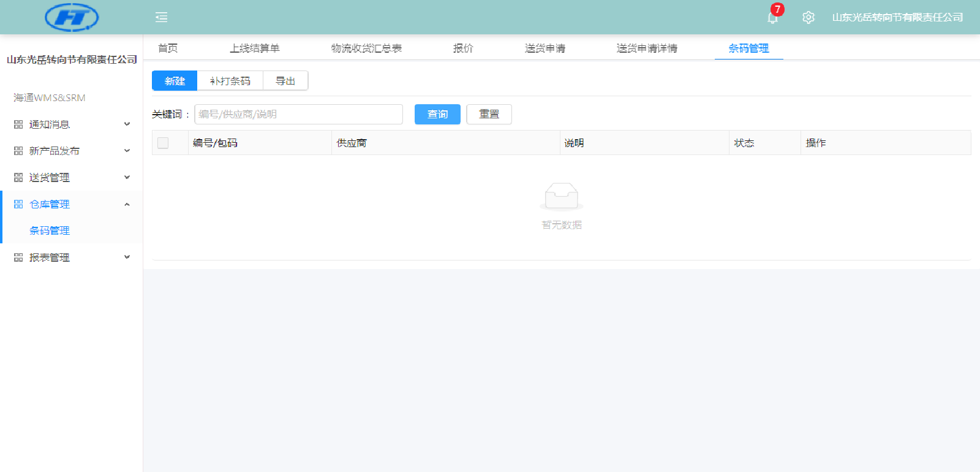Viewport: 980px width, 472px height.
Task: Toggle the select-all checkbox in table header
Action: point(163,143)
